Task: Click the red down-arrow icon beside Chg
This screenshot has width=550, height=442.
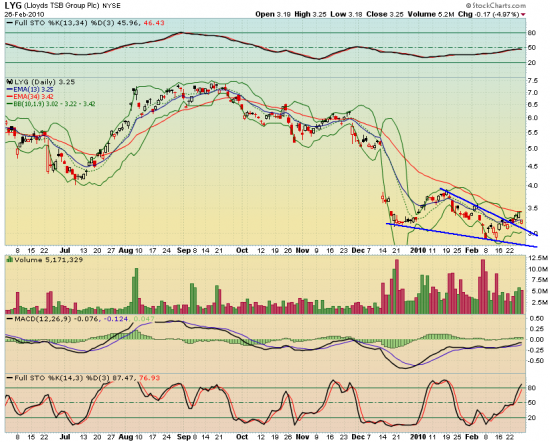Action: tap(523, 14)
